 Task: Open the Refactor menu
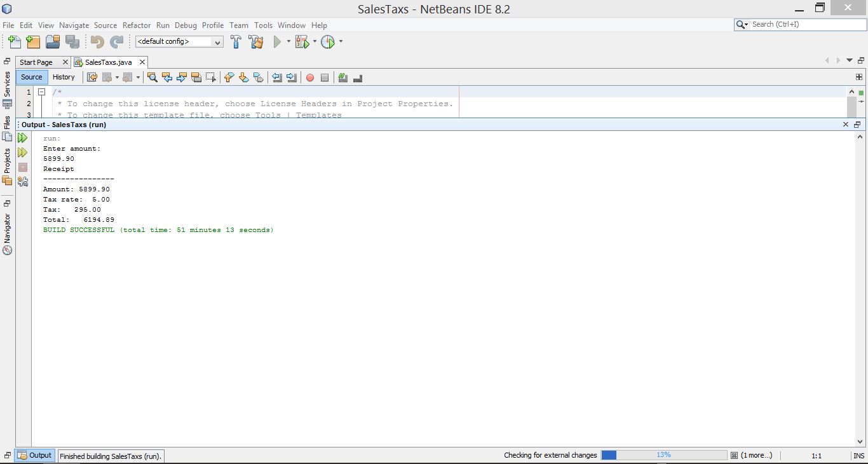point(137,25)
